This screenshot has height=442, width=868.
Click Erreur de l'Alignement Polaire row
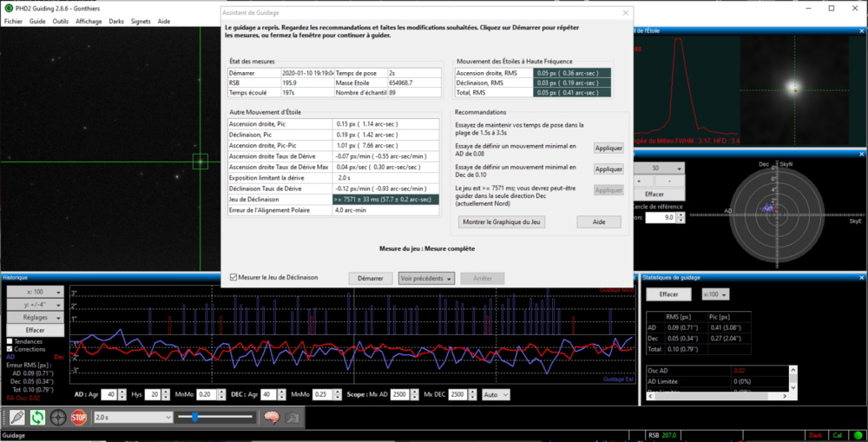[x=334, y=210]
